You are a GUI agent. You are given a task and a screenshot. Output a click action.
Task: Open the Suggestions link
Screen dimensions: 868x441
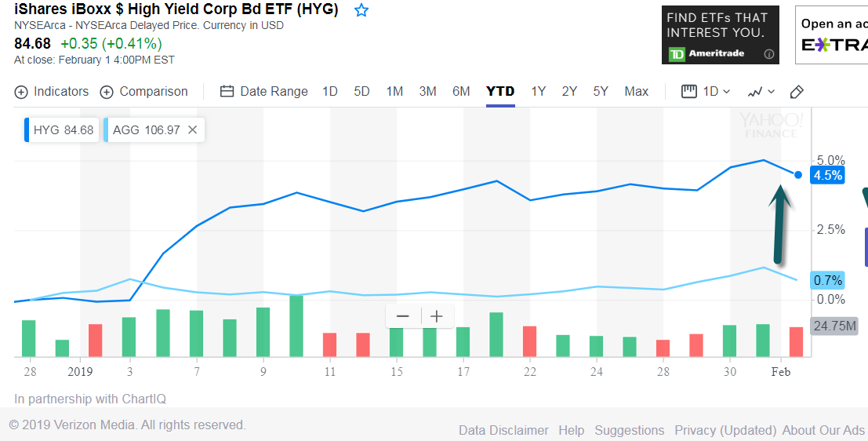tap(630, 431)
